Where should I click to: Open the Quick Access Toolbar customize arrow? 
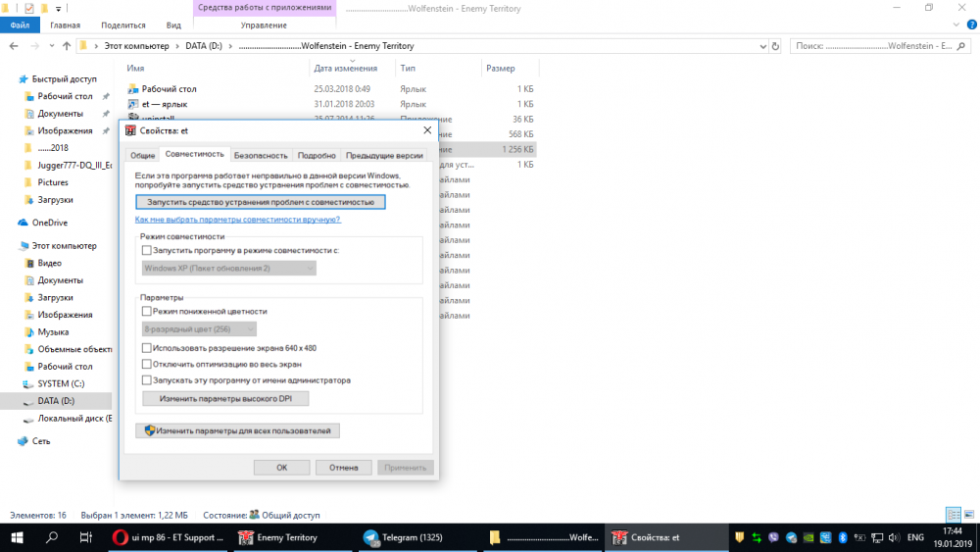pyautogui.click(x=58, y=9)
